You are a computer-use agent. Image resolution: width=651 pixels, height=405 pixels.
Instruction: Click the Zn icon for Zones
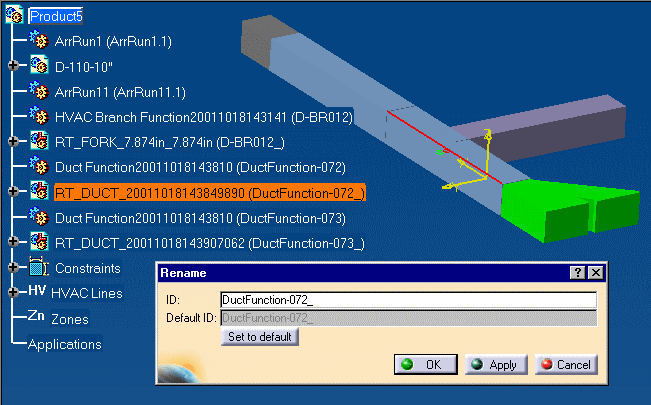(x=36, y=318)
